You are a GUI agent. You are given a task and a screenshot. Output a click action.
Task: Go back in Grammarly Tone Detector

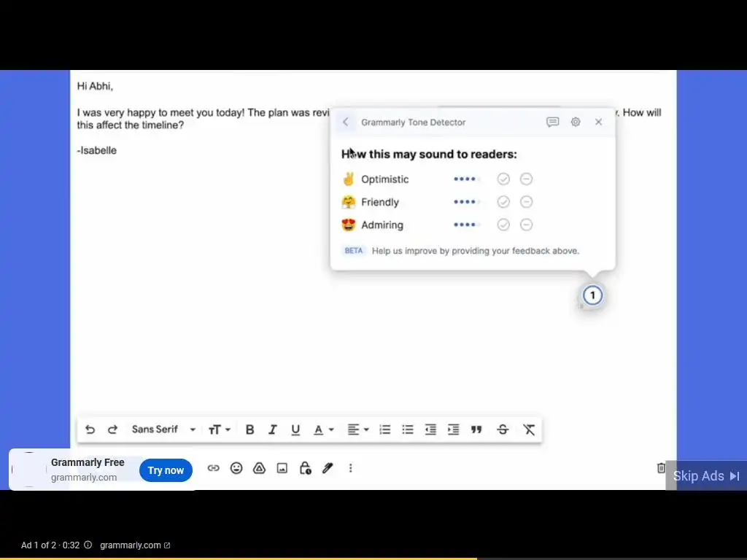(x=346, y=122)
